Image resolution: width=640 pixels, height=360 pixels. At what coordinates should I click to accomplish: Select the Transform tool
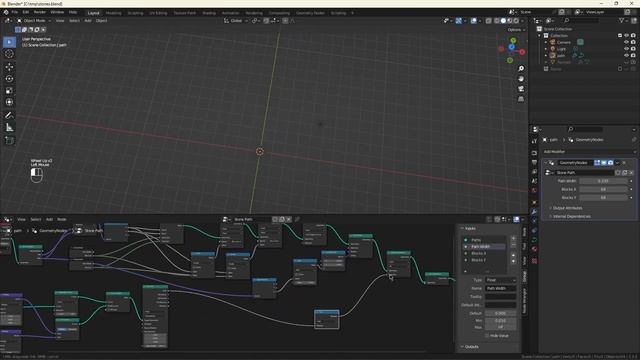point(9,102)
